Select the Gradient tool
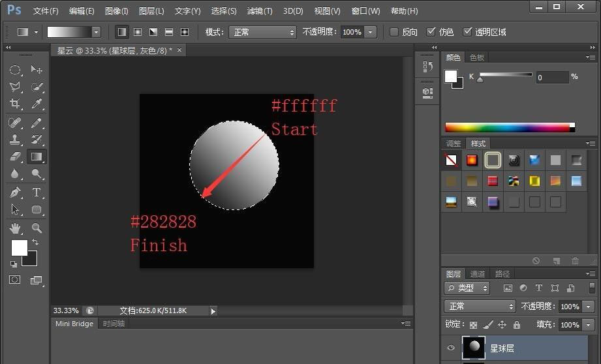Screen dimensions: 601x364 pos(37,157)
